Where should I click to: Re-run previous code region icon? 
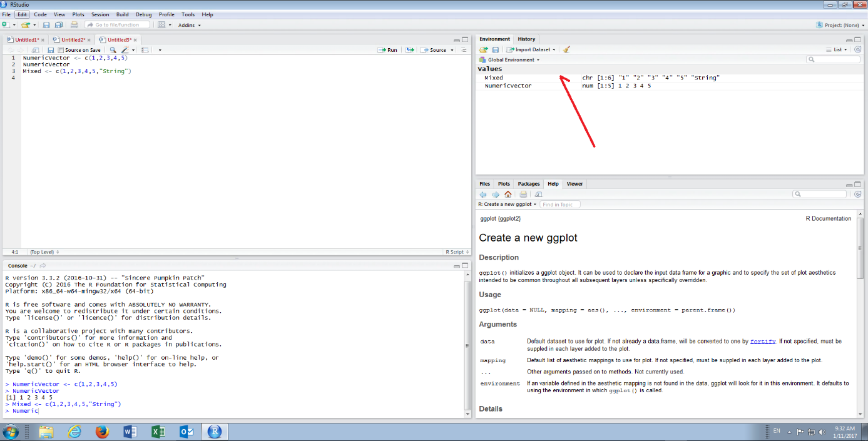coord(410,50)
